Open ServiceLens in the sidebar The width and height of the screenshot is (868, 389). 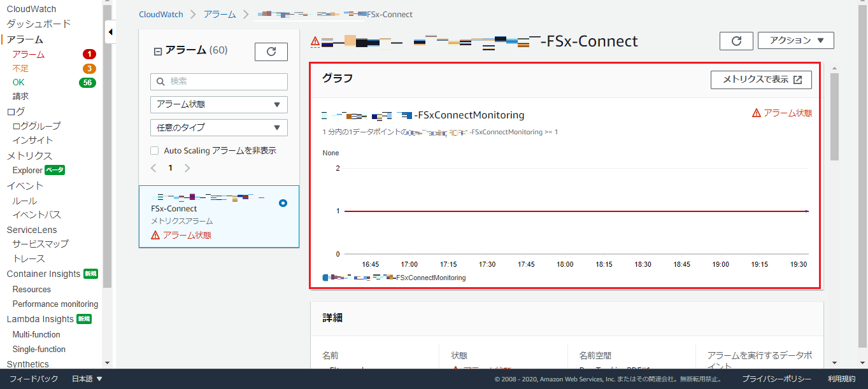(32, 230)
